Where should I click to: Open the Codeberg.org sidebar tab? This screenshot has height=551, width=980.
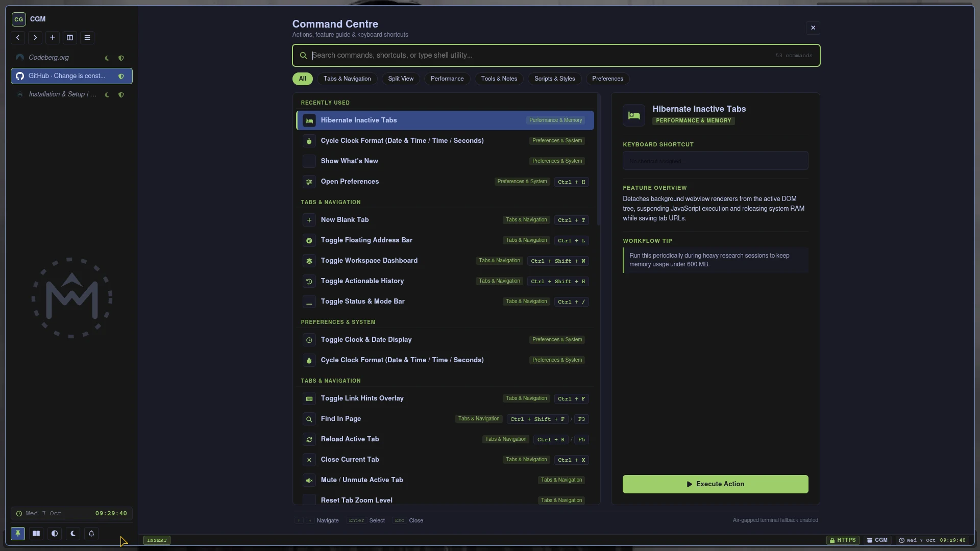(71, 58)
